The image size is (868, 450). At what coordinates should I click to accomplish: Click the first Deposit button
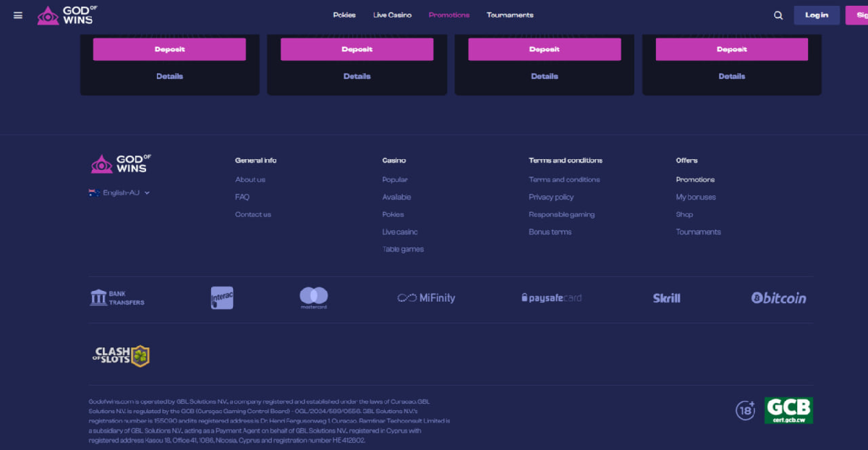click(x=169, y=48)
